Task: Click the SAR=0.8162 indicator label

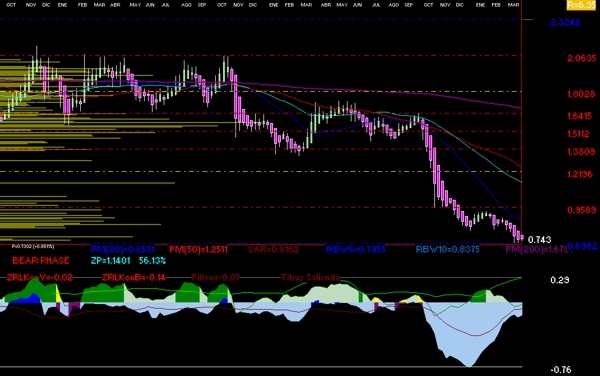Action: pyautogui.click(x=273, y=249)
